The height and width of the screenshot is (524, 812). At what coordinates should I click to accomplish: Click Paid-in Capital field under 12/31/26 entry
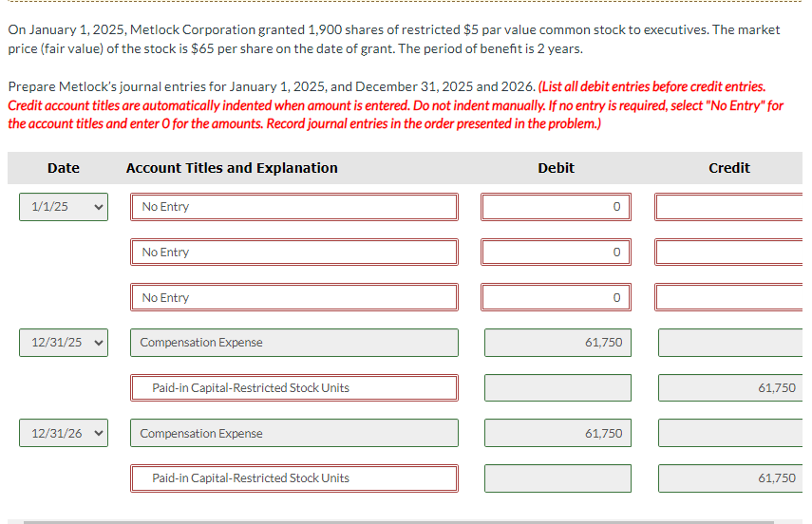click(294, 477)
